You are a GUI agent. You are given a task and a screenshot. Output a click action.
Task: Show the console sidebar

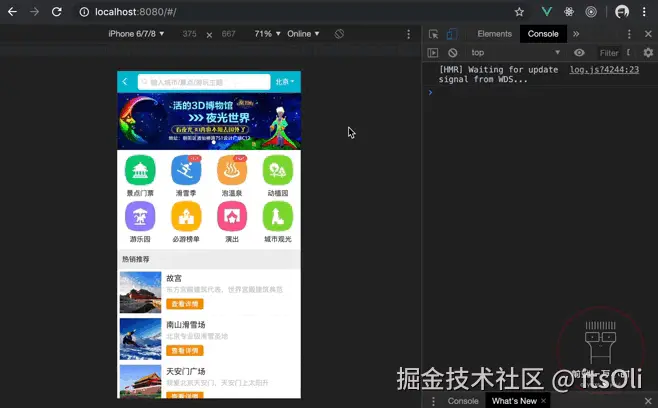433,52
